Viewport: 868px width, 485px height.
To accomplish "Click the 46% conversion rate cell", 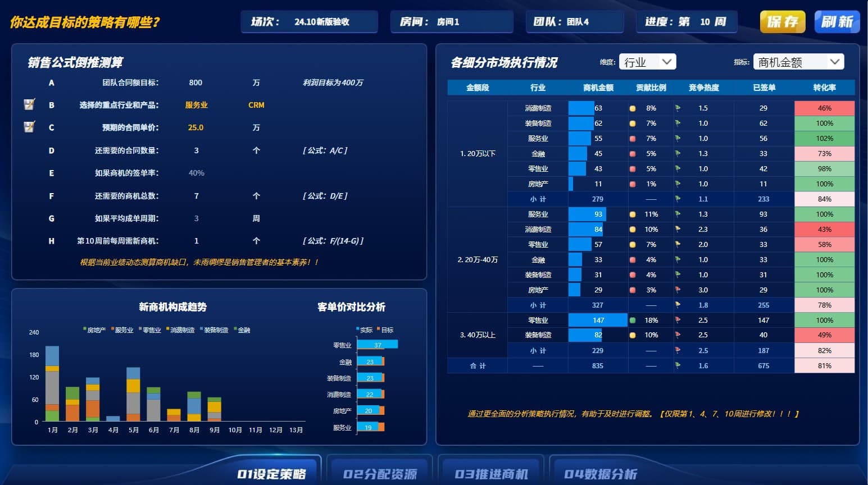I will [x=824, y=108].
